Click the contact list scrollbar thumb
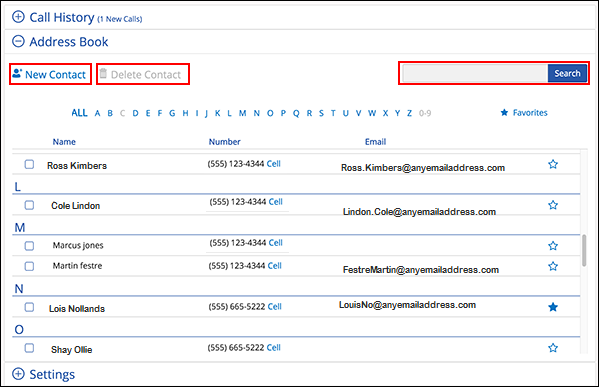The width and height of the screenshot is (599, 387). coord(584,251)
